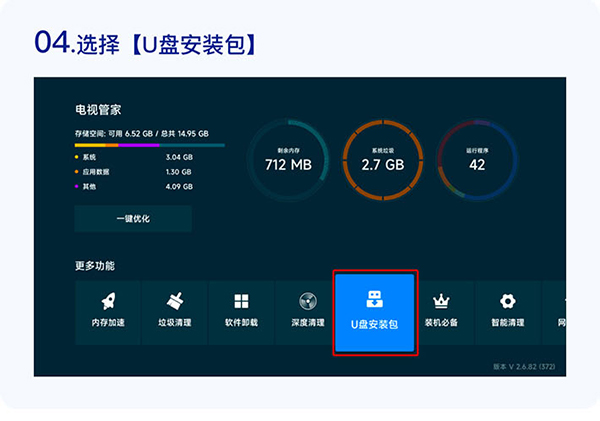
Task: Select the highlighted U盘安装包 tile
Action: (x=375, y=312)
